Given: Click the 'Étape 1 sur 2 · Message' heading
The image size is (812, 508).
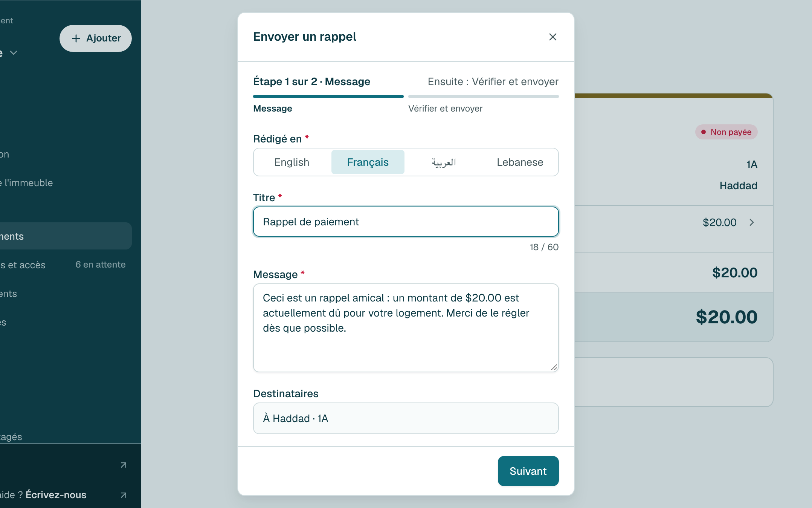Looking at the screenshot, I should [312, 82].
